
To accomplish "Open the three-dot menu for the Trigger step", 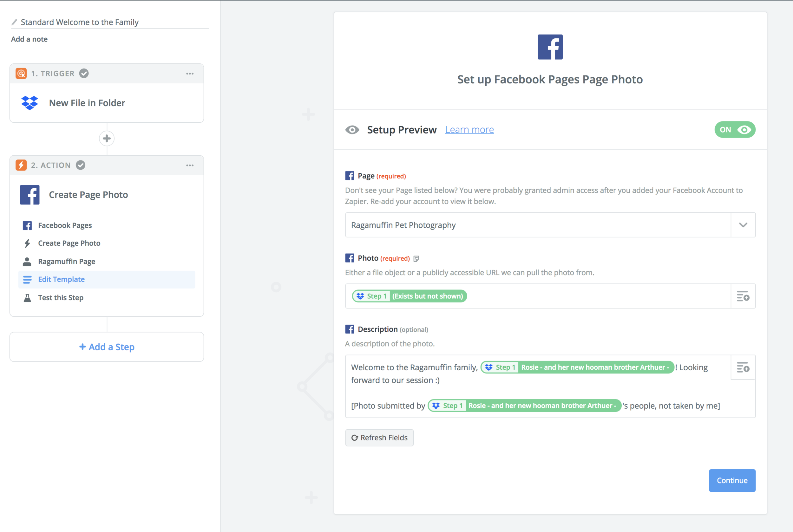I will pyautogui.click(x=190, y=74).
